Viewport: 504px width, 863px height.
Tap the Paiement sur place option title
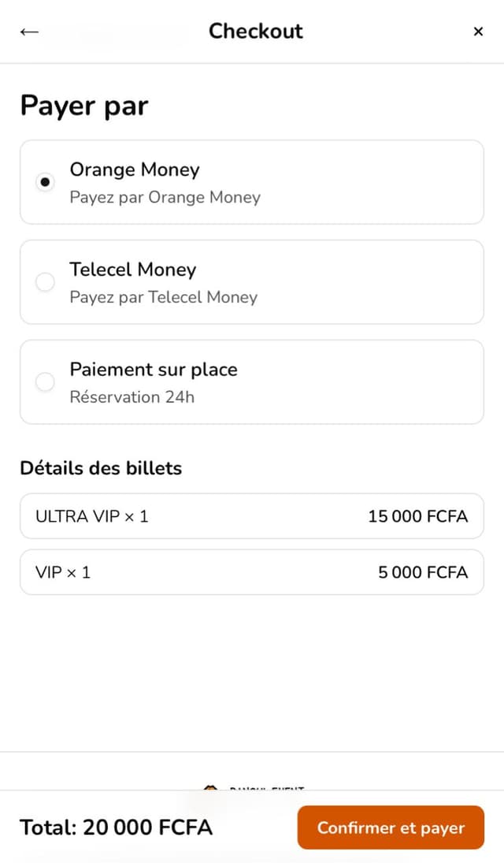point(154,370)
